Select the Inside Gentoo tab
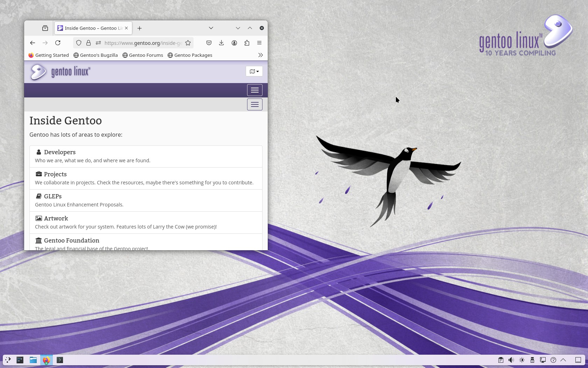Image resolution: width=588 pixels, height=368 pixels. 93,28
